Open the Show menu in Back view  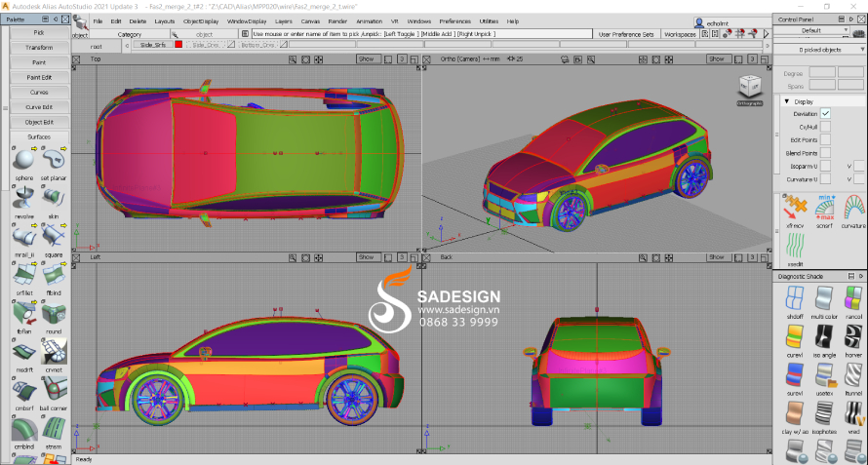point(717,256)
